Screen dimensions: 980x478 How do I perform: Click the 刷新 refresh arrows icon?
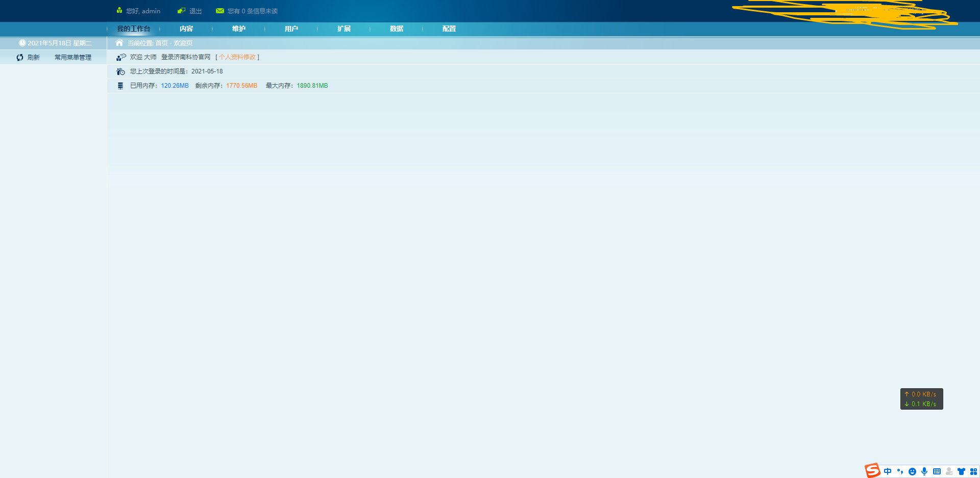tap(20, 58)
